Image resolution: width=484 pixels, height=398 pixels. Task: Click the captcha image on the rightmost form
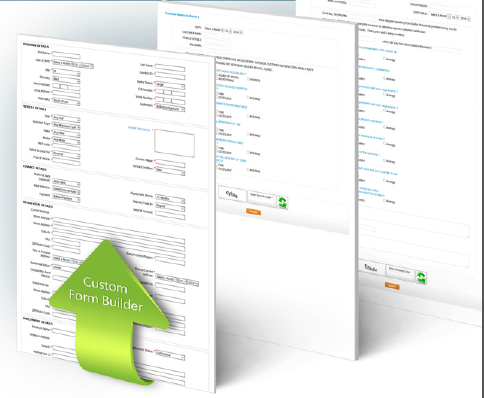pyautogui.click(x=371, y=268)
